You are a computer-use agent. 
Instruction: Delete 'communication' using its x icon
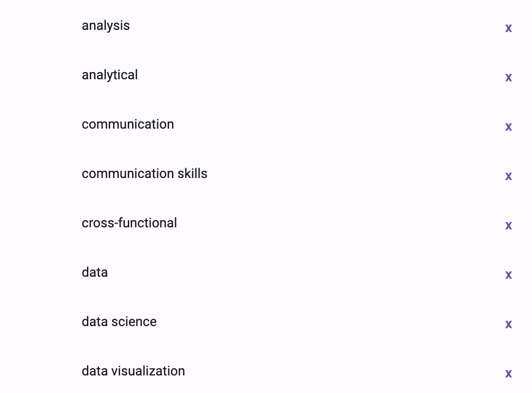[x=508, y=127]
